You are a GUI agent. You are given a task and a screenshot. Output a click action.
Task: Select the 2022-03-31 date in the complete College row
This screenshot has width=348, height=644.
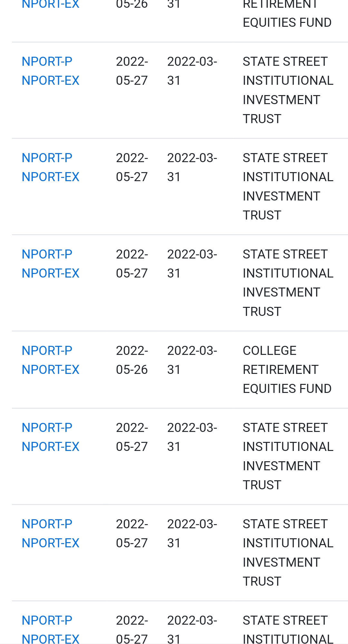click(x=192, y=360)
